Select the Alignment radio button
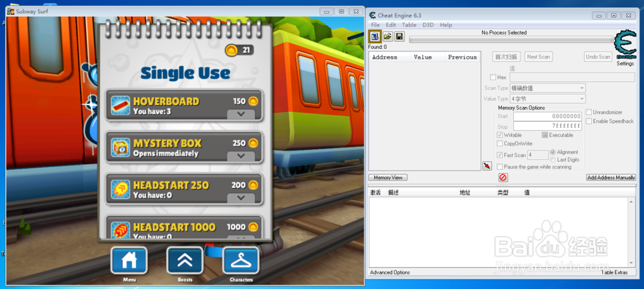Image resolution: width=644 pixels, height=289 pixels. point(553,152)
